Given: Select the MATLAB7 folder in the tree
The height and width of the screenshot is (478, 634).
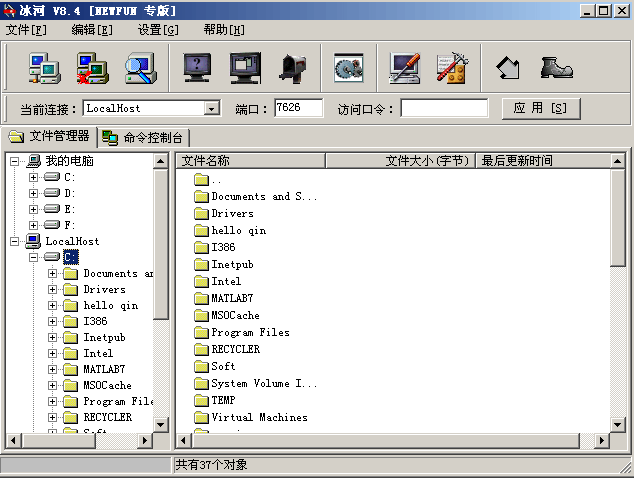Looking at the screenshot, I should click(104, 369).
